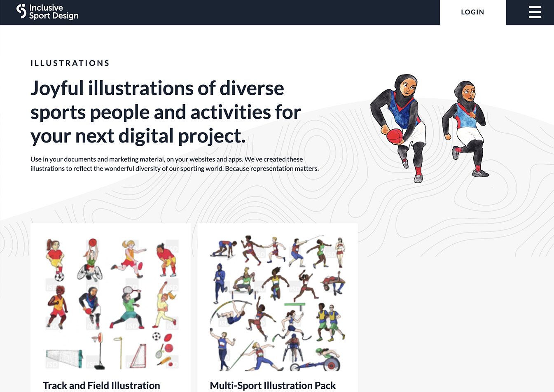Click the ILLUSTRATIONS heading label
Image resolution: width=554 pixels, height=392 pixels.
tap(69, 63)
